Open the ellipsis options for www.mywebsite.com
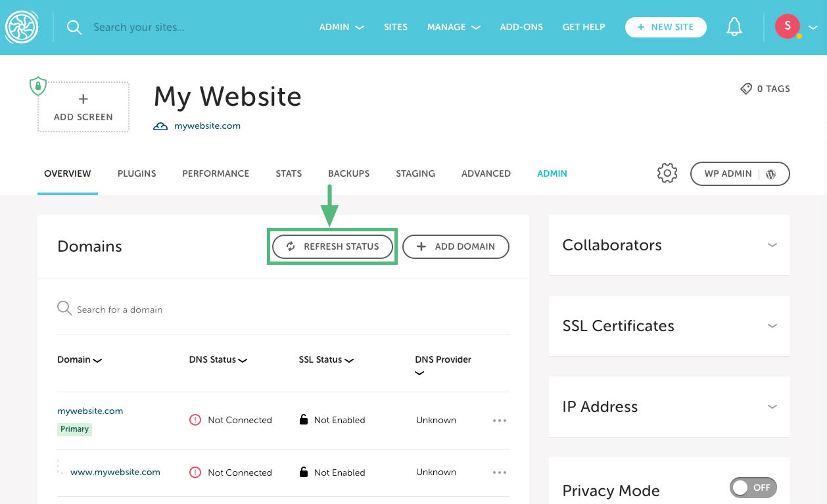The image size is (827, 504). point(500,472)
